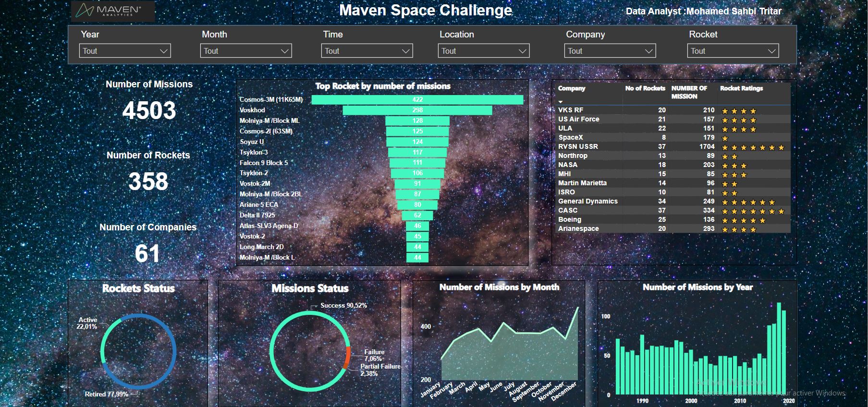Click the Molniya-M /Block 2BL label

click(271, 194)
